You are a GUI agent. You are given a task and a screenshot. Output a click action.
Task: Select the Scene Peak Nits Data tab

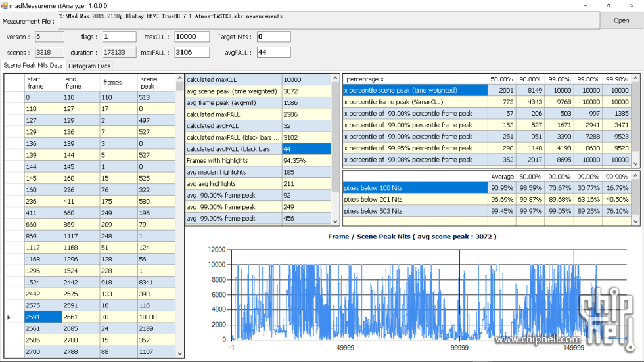pos(34,65)
